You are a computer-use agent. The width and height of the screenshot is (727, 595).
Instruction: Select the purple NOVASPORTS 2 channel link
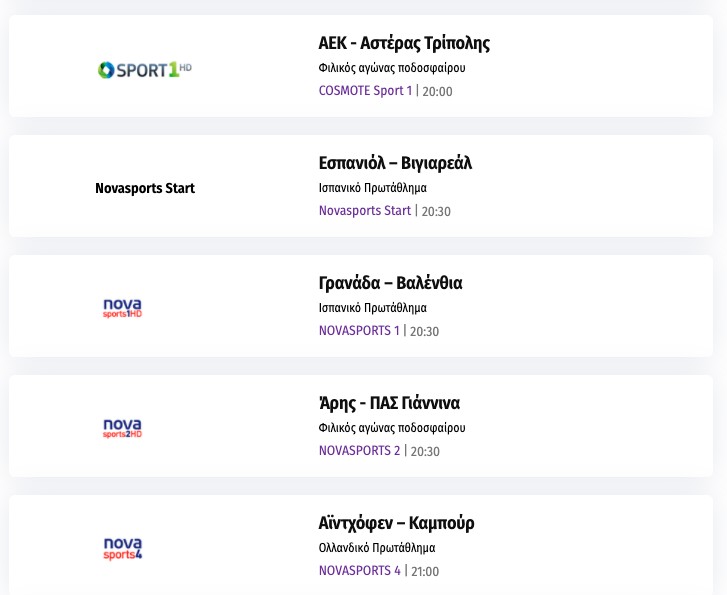(x=359, y=451)
